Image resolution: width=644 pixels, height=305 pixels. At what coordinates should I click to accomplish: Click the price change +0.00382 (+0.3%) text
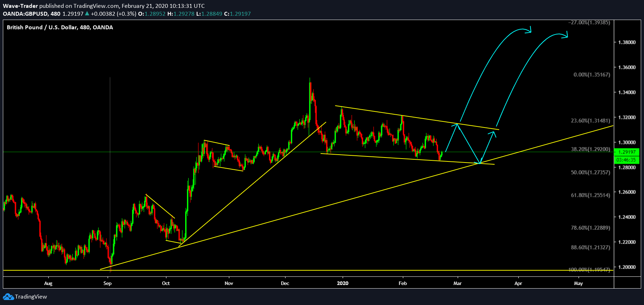pyautogui.click(x=113, y=14)
